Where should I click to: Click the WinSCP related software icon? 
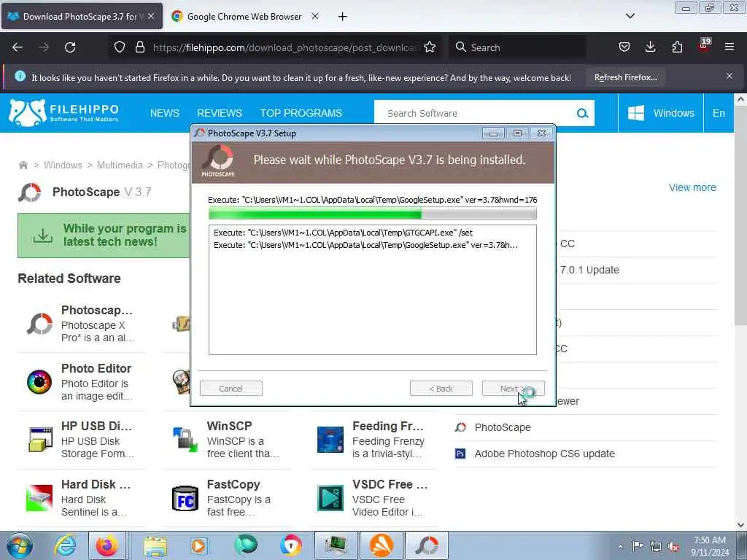tap(185, 440)
